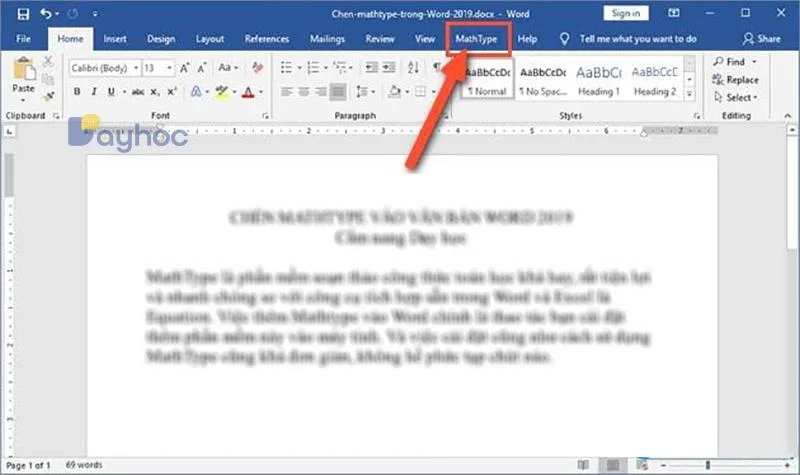This screenshot has height=475, width=800.
Task: Open the Change Case Aa menu
Action: coord(228,67)
